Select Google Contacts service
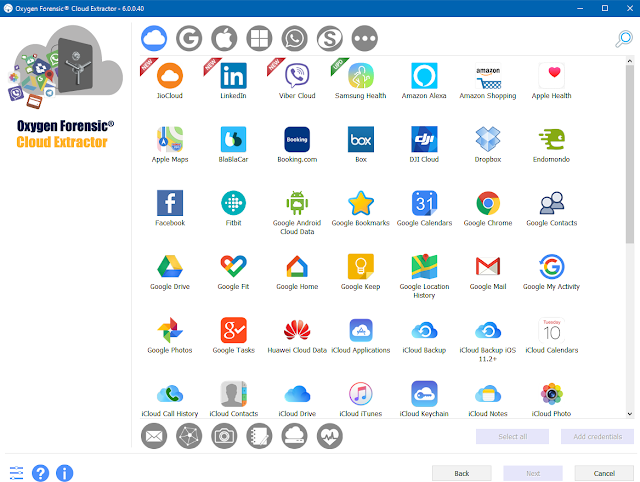The height and width of the screenshot is (482, 640). (551, 208)
